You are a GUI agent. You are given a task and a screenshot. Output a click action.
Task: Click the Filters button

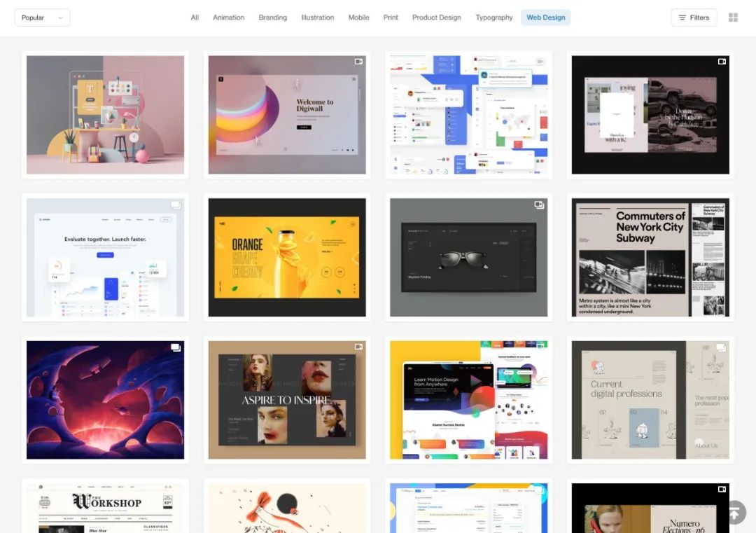693,18
